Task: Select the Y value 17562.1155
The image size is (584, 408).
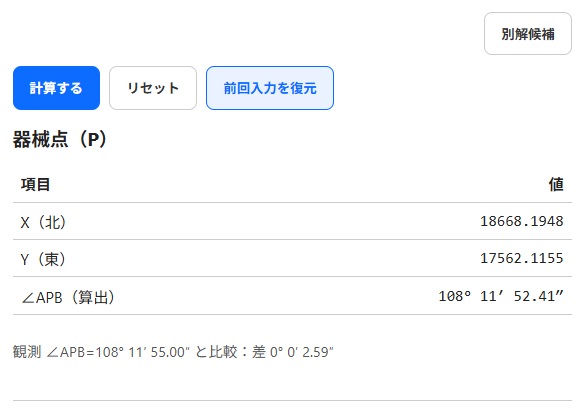Action: [521, 258]
